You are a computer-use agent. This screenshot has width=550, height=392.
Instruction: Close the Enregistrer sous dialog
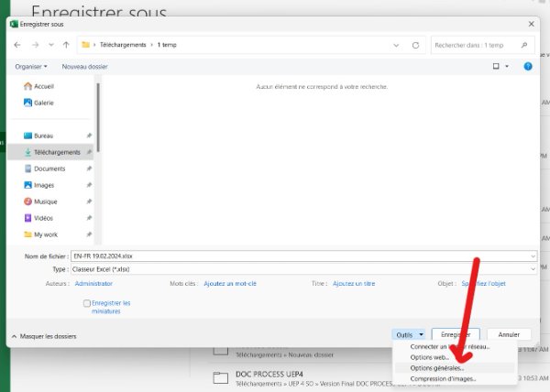coord(531,24)
